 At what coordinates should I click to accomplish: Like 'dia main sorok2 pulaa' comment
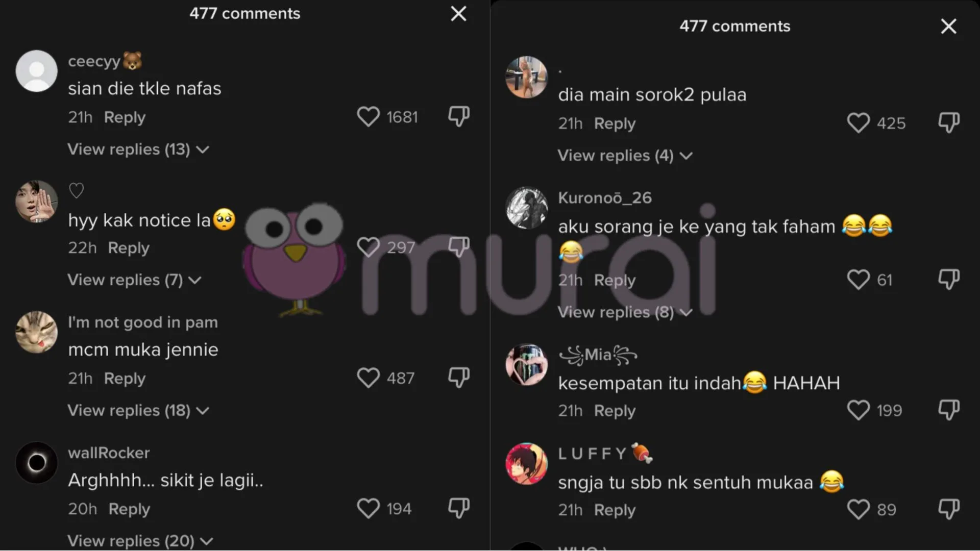pyautogui.click(x=858, y=123)
